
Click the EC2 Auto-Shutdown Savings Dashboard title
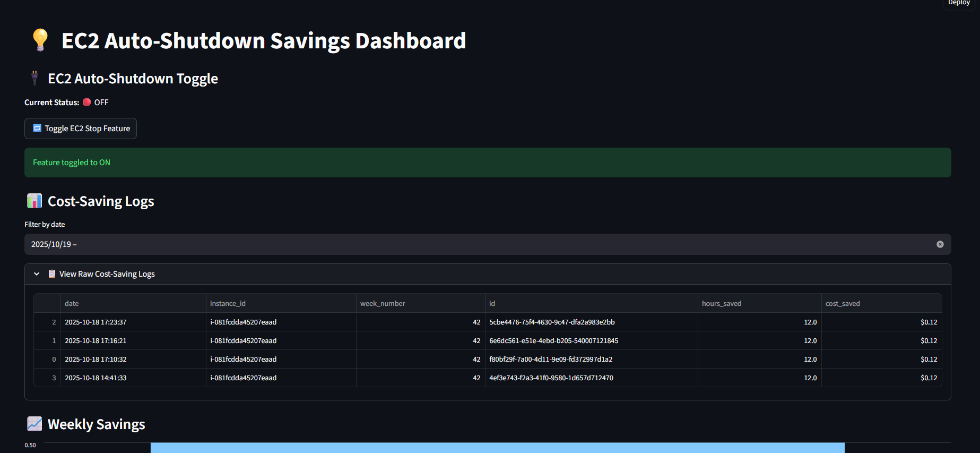pos(264,40)
